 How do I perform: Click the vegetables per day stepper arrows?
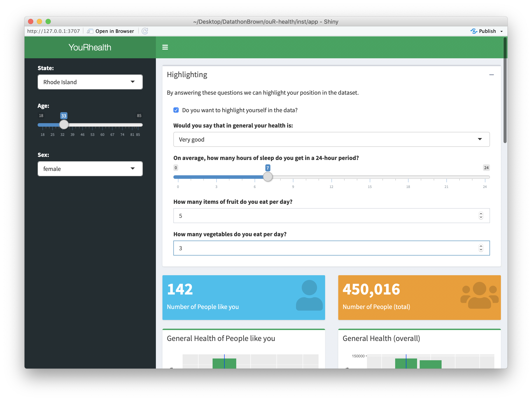click(481, 248)
